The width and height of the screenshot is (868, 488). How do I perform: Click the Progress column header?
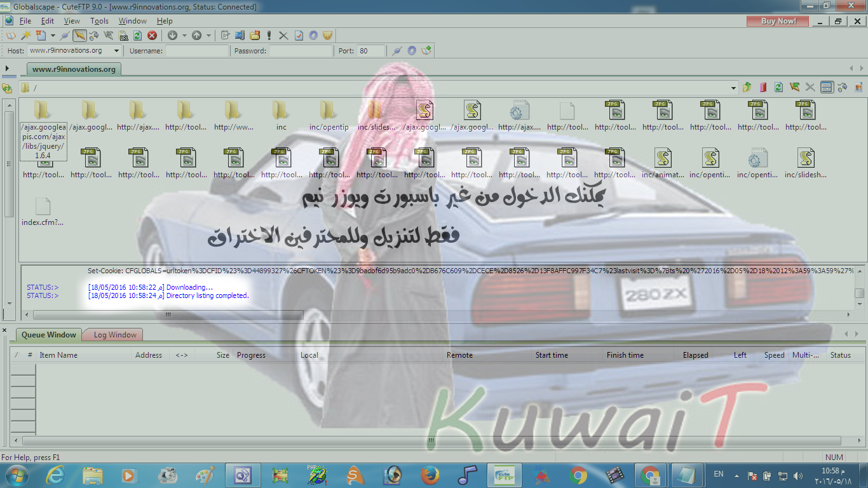(266, 355)
